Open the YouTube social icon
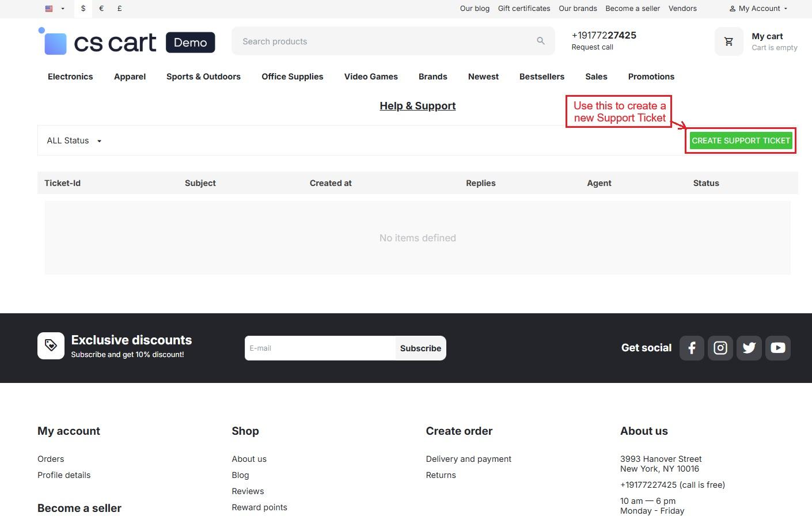 tap(777, 348)
